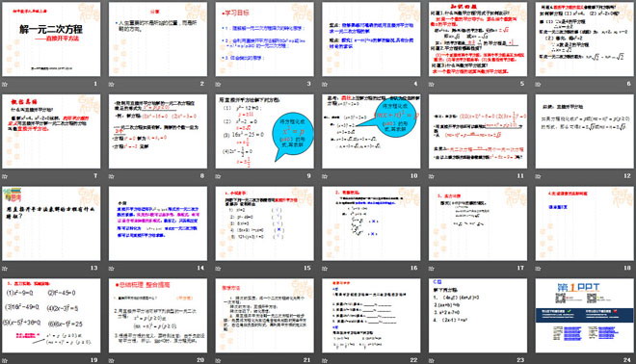636x364 pixels.
Task: Select slide 6 thumbnail
Action: (585, 39)
